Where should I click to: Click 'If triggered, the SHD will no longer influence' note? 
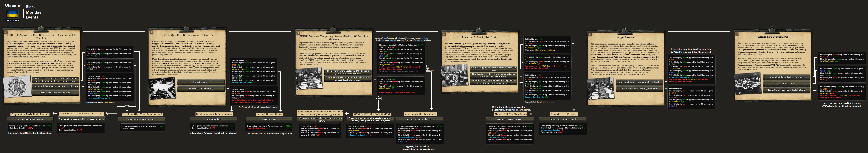(x=418, y=148)
